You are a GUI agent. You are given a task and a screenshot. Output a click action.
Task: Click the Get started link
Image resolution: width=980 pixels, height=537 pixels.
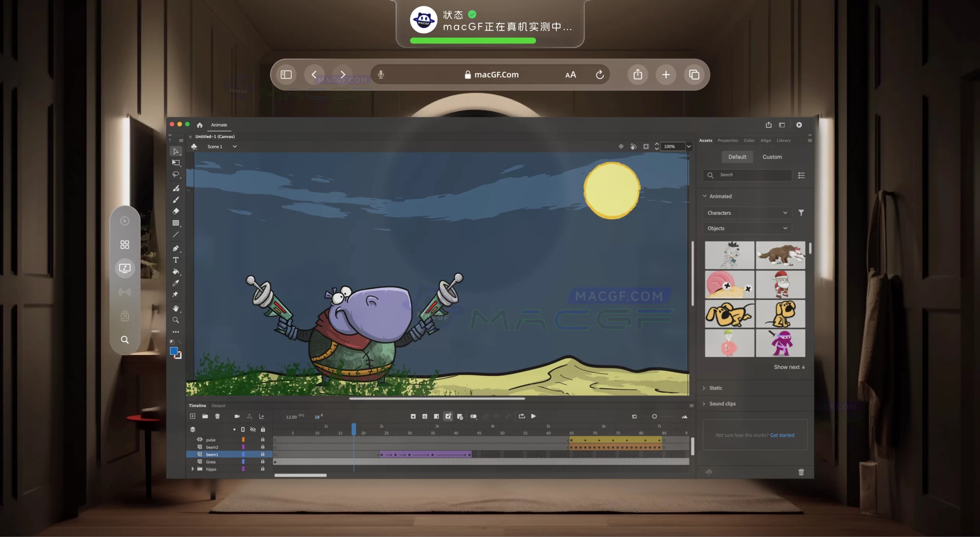[x=782, y=435]
